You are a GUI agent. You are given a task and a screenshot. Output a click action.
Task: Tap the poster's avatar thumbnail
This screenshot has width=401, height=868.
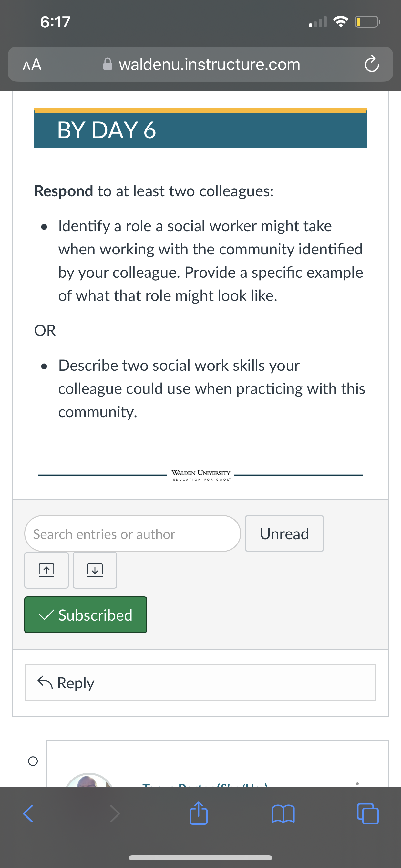[x=89, y=780]
